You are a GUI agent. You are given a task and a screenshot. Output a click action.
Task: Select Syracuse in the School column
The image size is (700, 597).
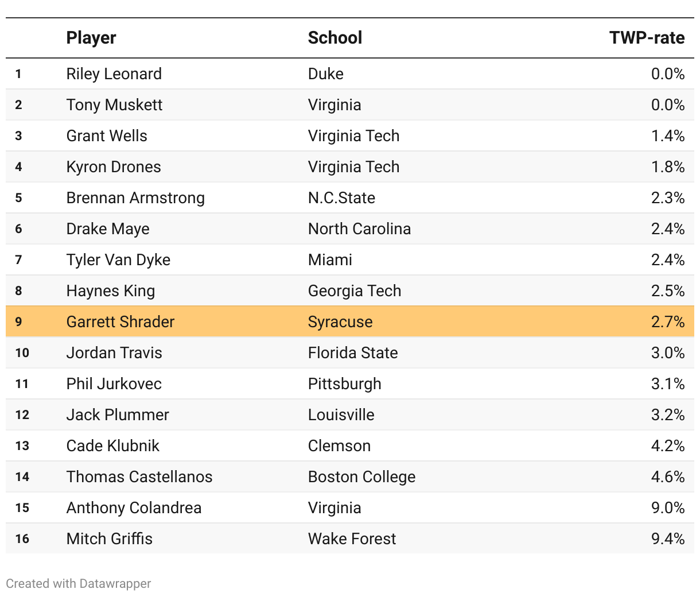click(x=340, y=322)
